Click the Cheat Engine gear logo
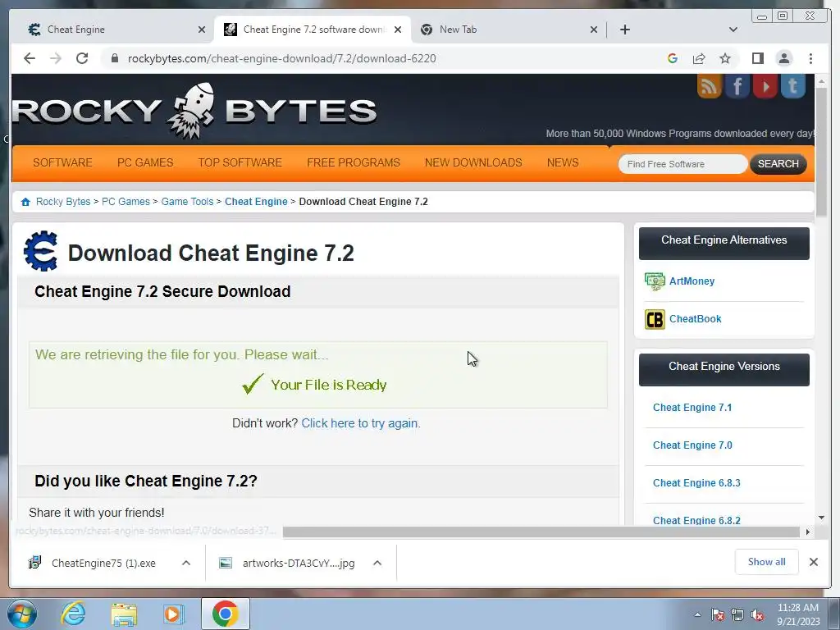Screen dimensions: 840x630 (x=41, y=251)
